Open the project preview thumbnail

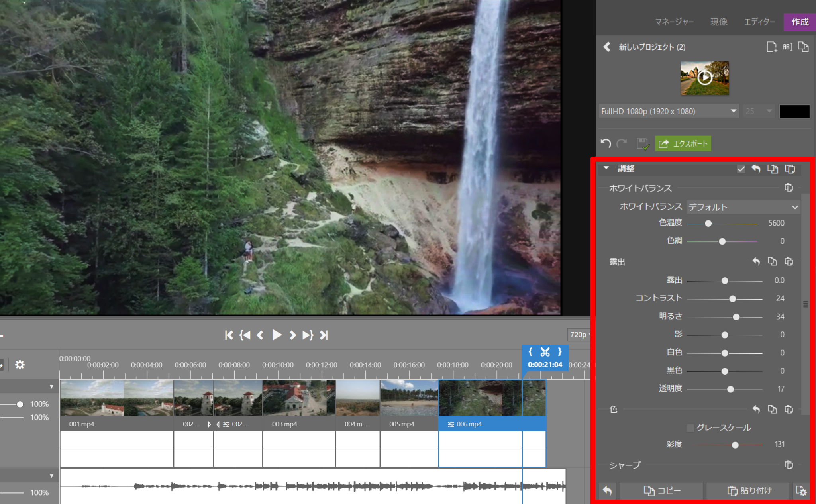(x=704, y=78)
